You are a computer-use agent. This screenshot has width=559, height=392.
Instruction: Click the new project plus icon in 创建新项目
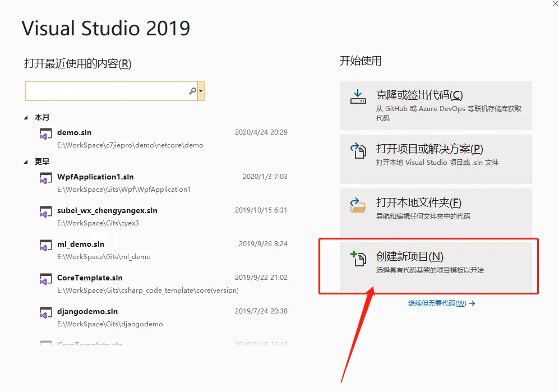click(358, 259)
